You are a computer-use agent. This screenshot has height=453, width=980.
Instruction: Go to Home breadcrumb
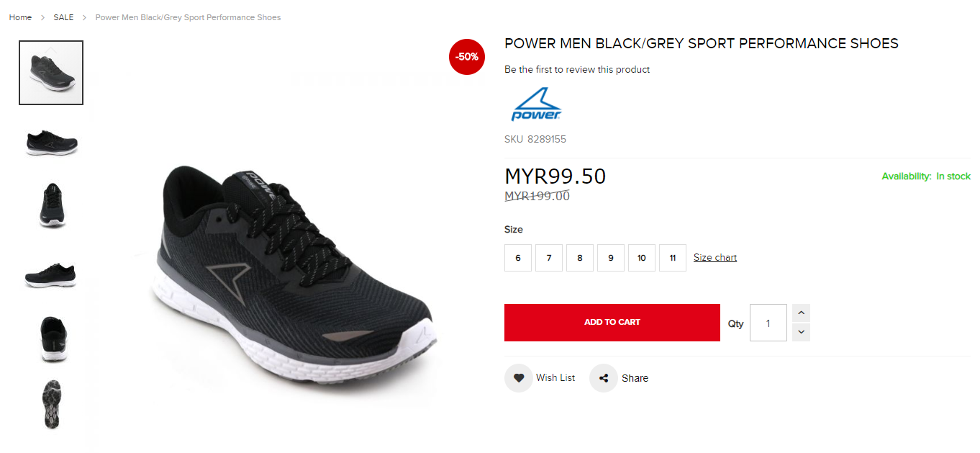coord(20,17)
